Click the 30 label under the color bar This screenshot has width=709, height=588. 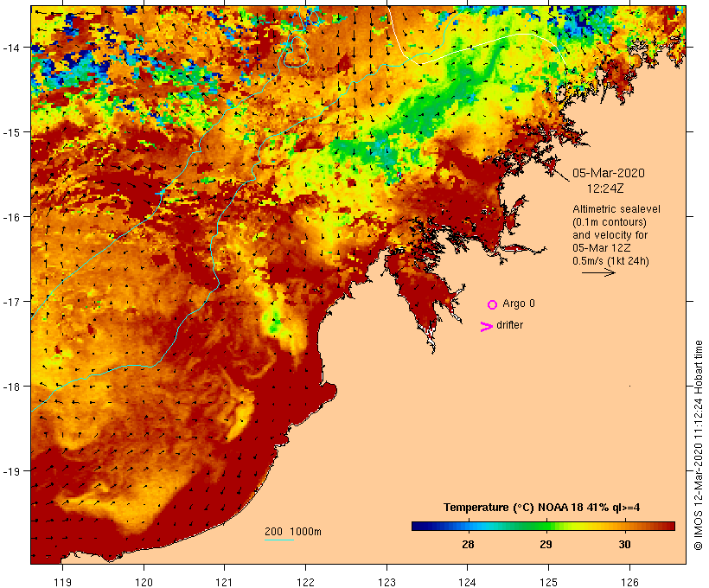click(x=624, y=544)
